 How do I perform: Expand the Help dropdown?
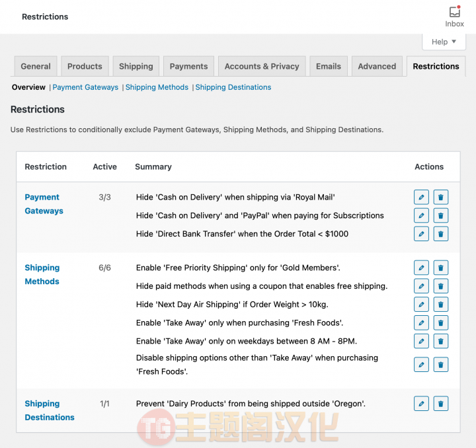(444, 42)
